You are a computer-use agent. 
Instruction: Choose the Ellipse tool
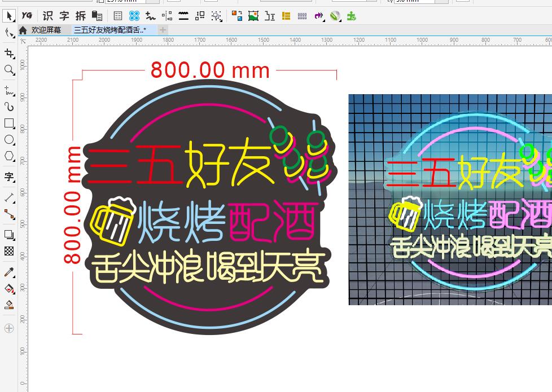pyautogui.click(x=9, y=139)
